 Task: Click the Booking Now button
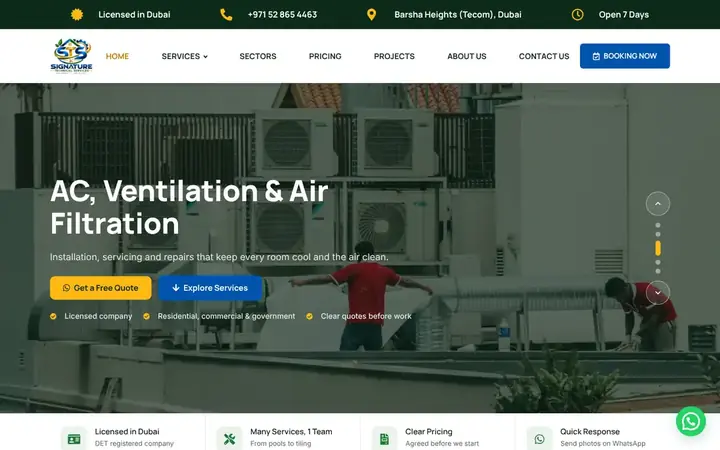624,56
